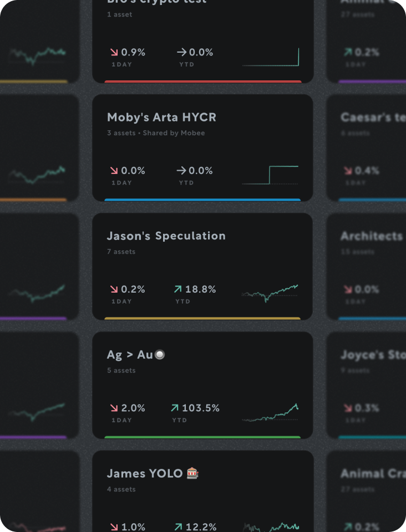The width and height of the screenshot is (406, 532).
Task: Click the slot machine emoji in James YOLO title
Action: click(x=192, y=474)
